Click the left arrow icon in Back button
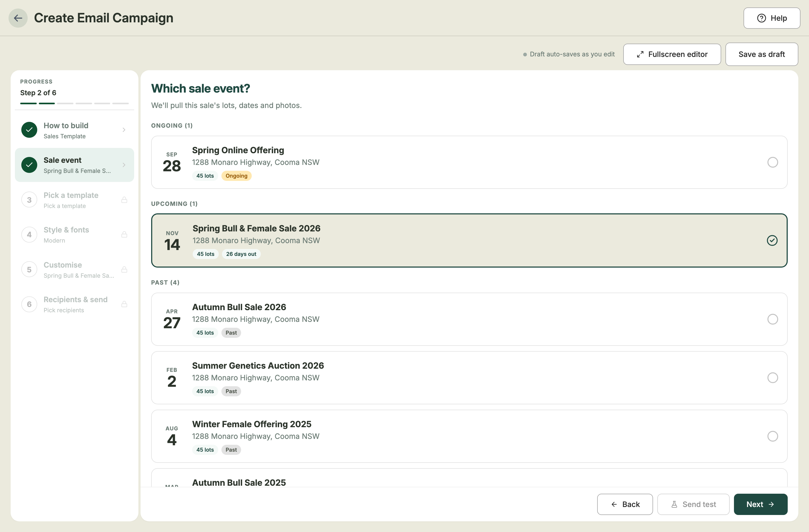This screenshot has height=532, width=809. point(614,504)
